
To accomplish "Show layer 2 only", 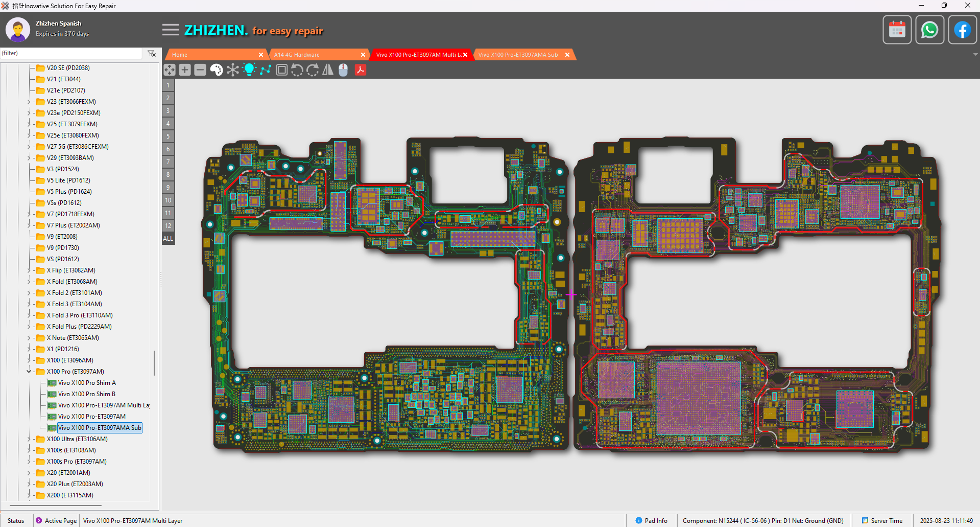I will pyautogui.click(x=168, y=98).
